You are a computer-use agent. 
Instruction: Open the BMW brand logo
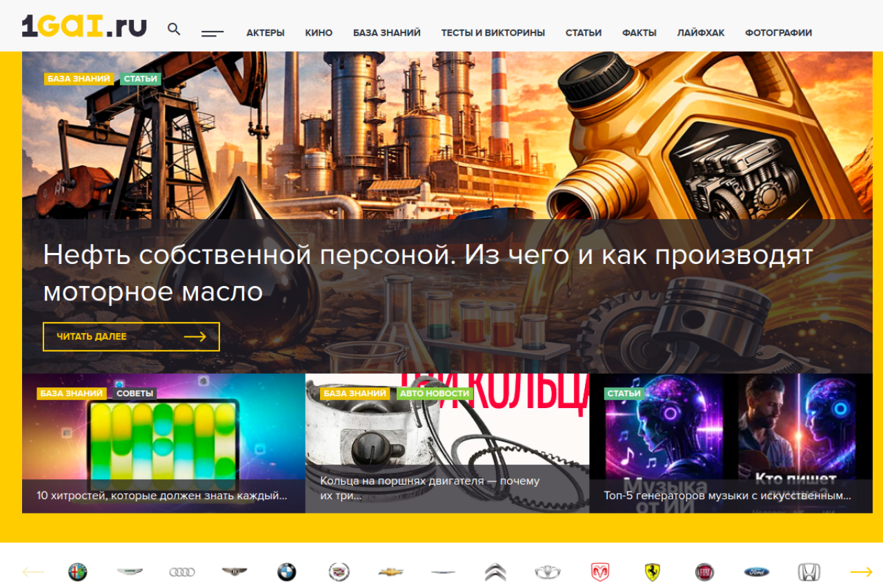click(x=286, y=572)
